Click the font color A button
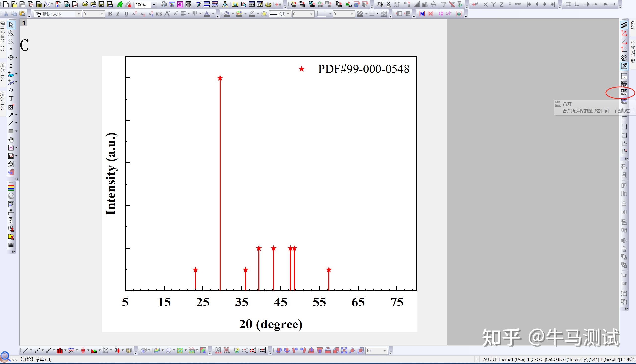Viewport: 636px width, 364px height. [x=207, y=14]
